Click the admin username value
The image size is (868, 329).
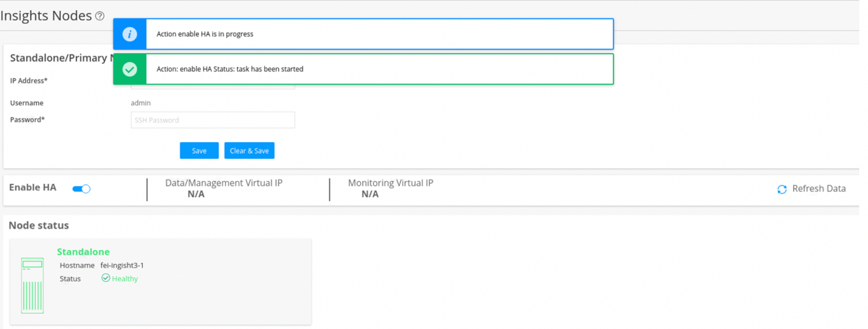(141, 103)
